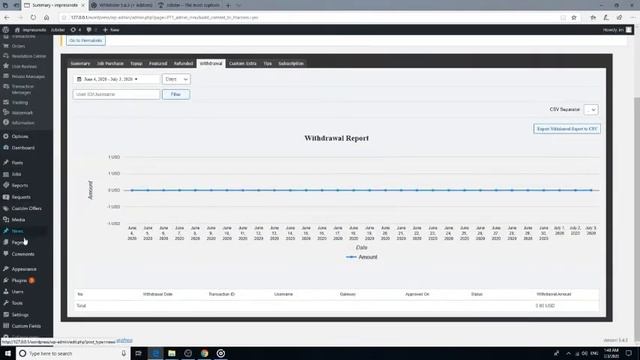Switch to the Featured tab
The image size is (640, 360).
pyautogui.click(x=158, y=64)
